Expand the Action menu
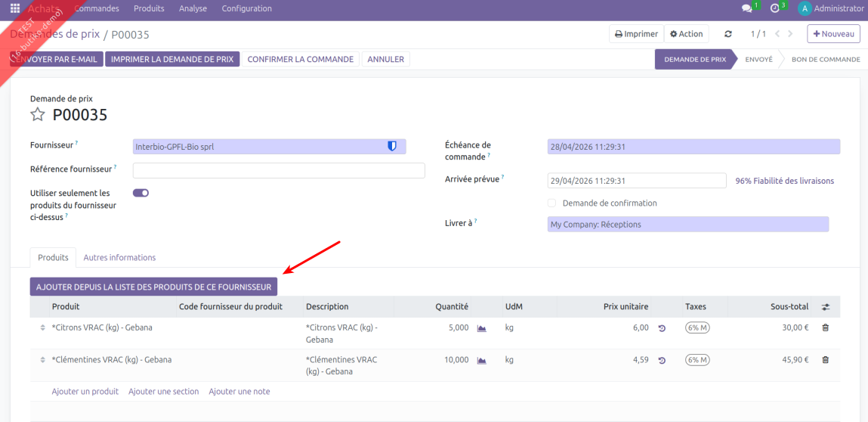 687,34
